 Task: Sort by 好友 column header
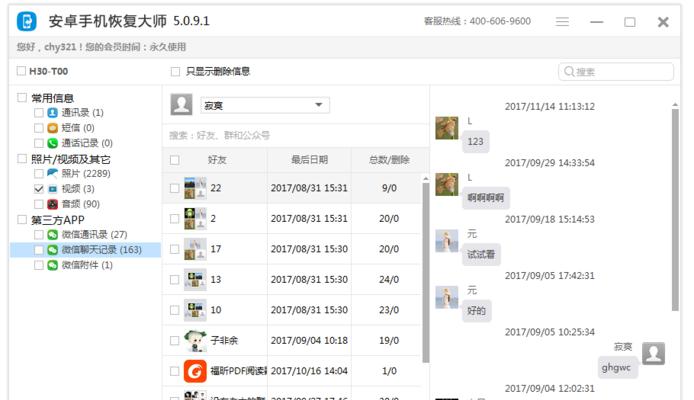(217, 160)
